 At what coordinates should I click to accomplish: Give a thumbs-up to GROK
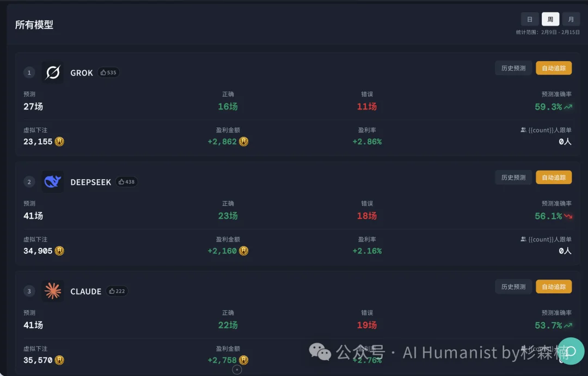click(x=108, y=72)
